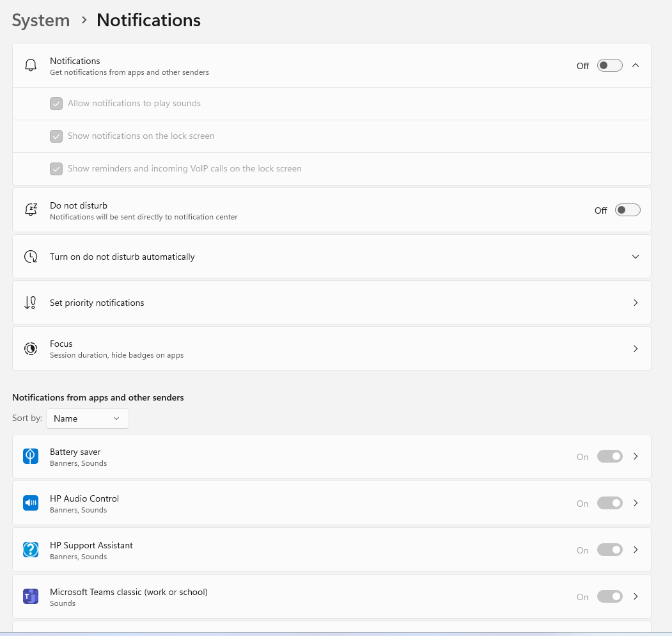
Task: Check Allow notifications to play sounds
Action: (56, 104)
